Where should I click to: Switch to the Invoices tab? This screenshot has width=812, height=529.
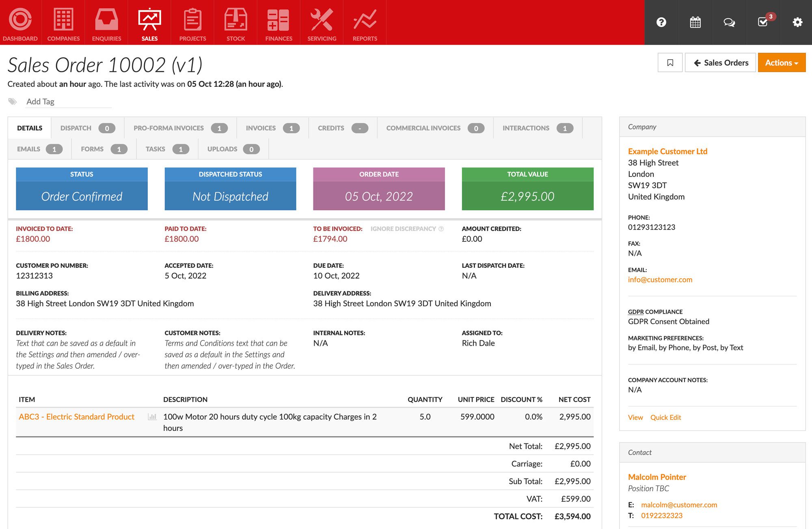pyautogui.click(x=260, y=128)
